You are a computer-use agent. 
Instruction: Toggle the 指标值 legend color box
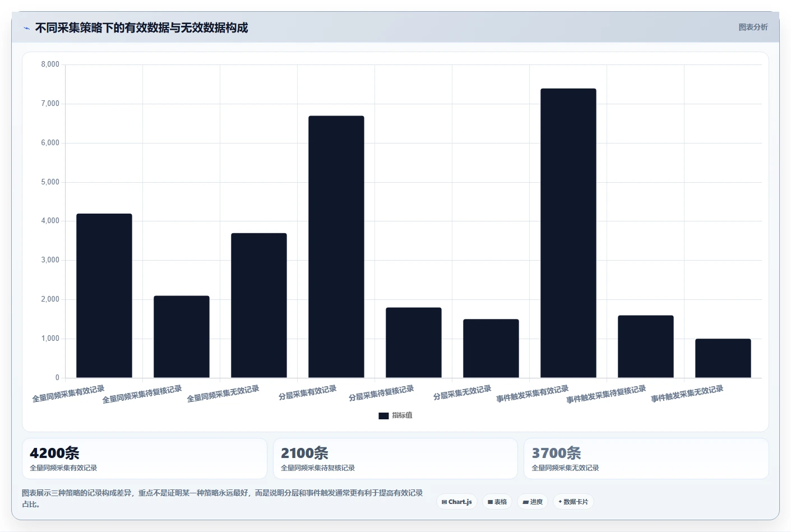(383, 415)
